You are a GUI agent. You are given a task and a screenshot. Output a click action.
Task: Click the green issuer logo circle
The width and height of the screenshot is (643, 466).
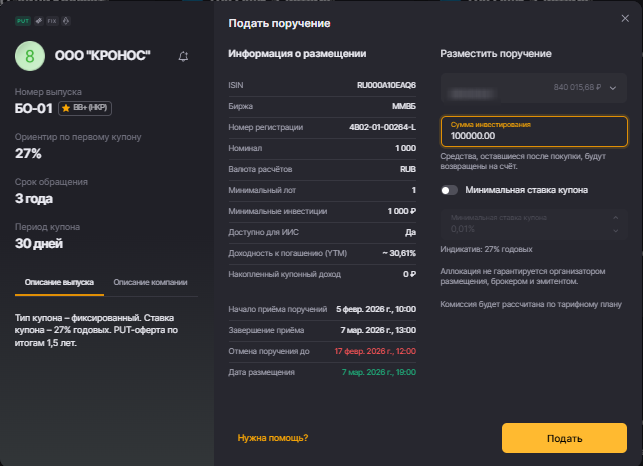coord(29,57)
